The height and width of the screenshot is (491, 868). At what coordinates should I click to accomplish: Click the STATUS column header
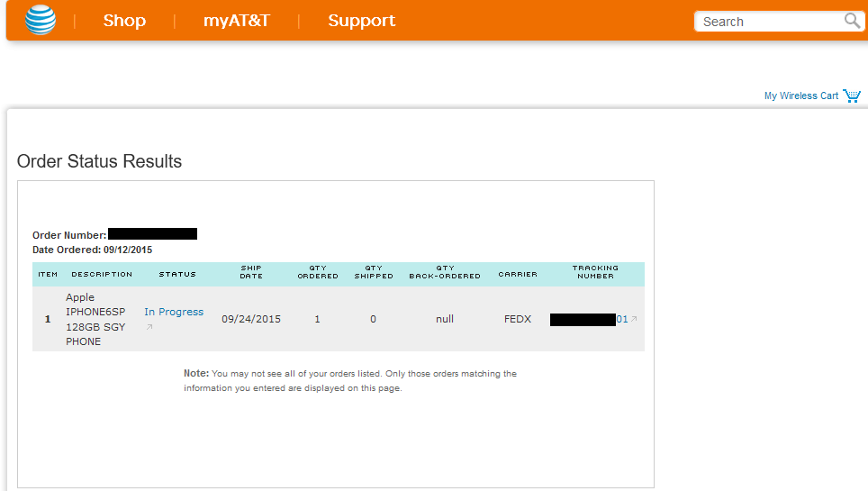pos(177,274)
